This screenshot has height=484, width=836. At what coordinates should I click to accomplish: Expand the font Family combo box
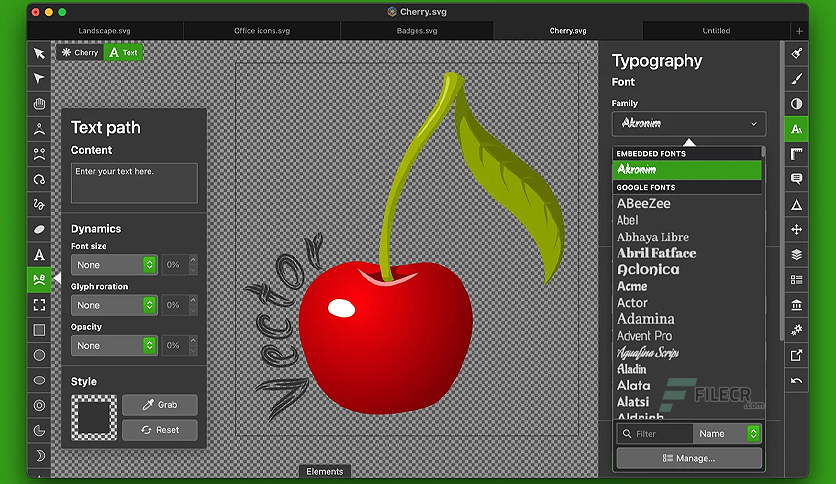pyautogui.click(x=689, y=124)
